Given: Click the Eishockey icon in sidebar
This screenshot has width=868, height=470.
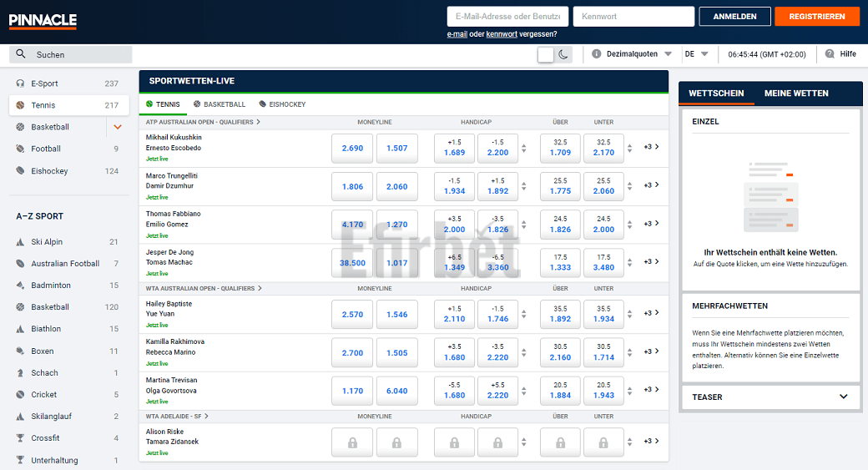Looking at the screenshot, I should 21,171.
